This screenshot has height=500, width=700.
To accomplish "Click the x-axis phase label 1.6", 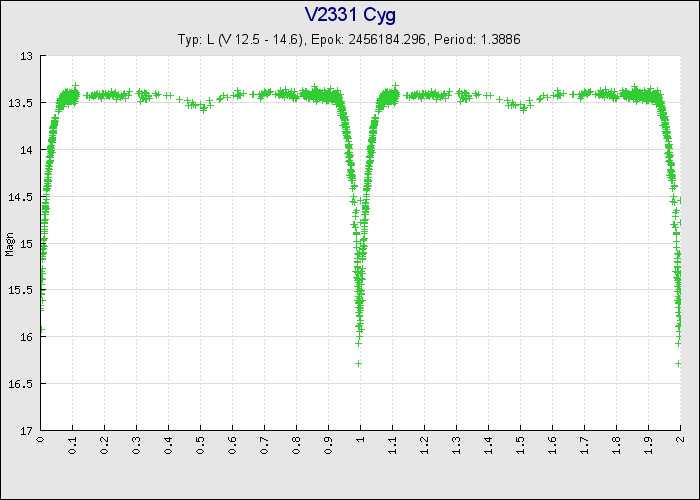I will coord(553,445).
